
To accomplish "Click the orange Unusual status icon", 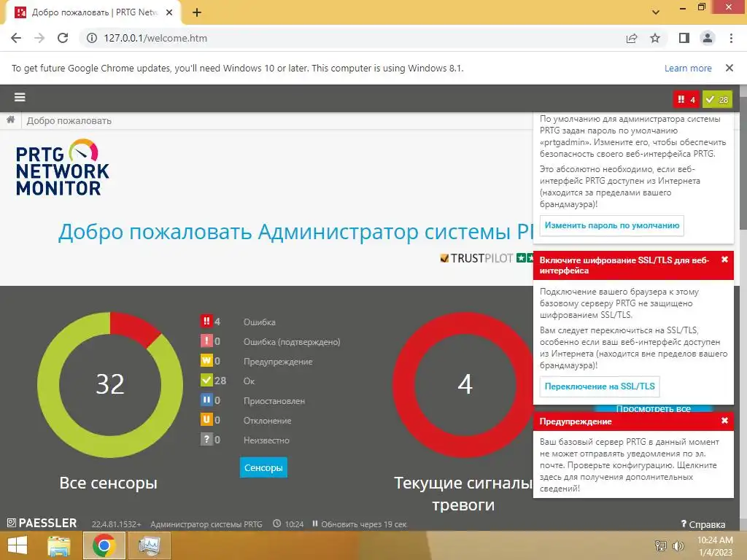I will click(x=206, y=419).
